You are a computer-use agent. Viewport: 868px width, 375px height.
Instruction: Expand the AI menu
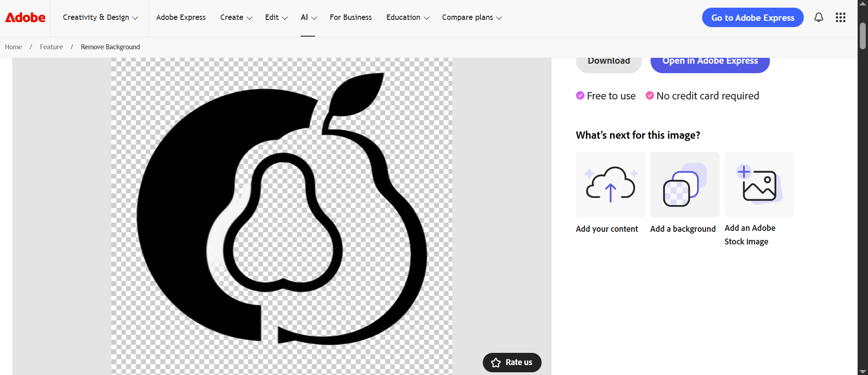pos(309,18)
